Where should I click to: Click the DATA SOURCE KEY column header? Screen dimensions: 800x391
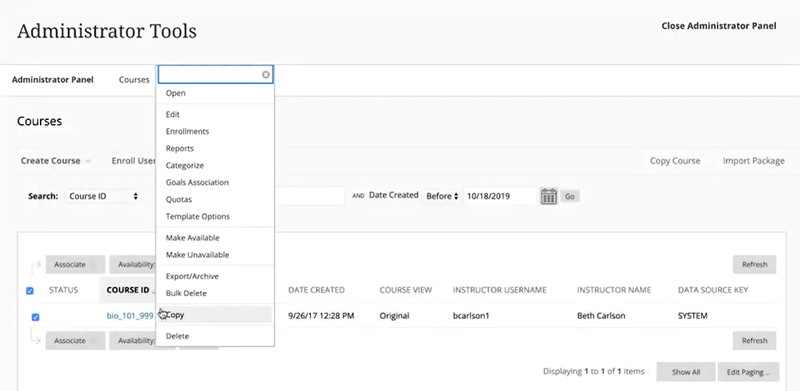point(713,290)
